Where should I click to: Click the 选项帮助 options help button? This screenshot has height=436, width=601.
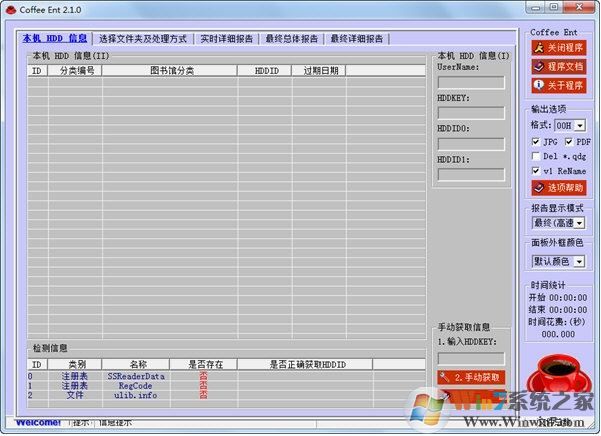(558, 187)
